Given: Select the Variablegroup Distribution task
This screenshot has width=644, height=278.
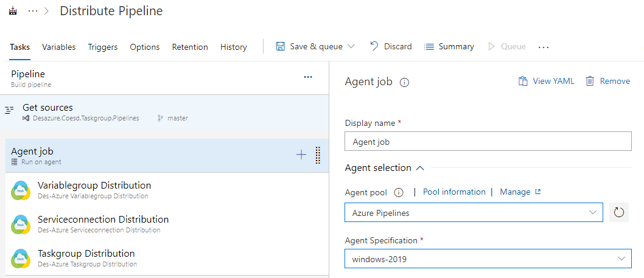Looking at the screenshot, I should click(167, 190).
